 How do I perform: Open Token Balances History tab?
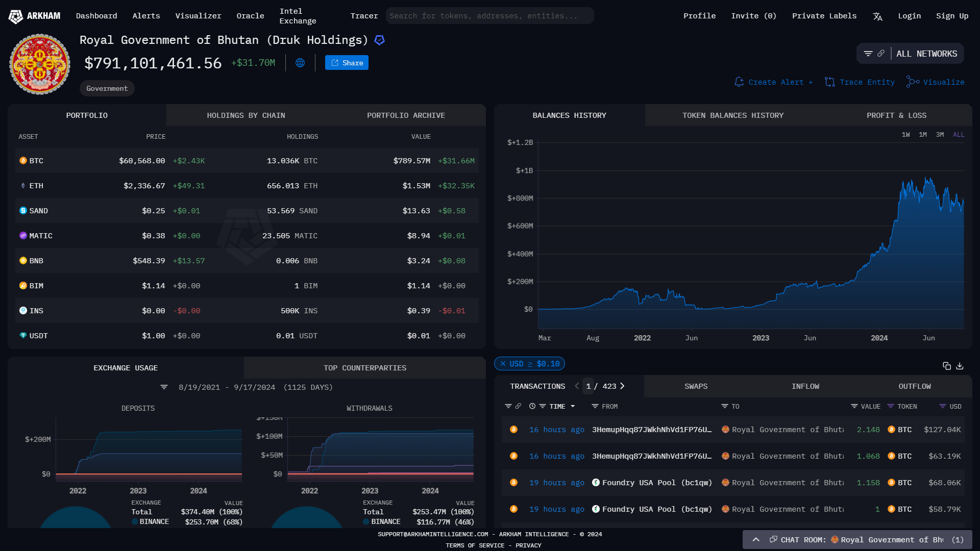733,115
